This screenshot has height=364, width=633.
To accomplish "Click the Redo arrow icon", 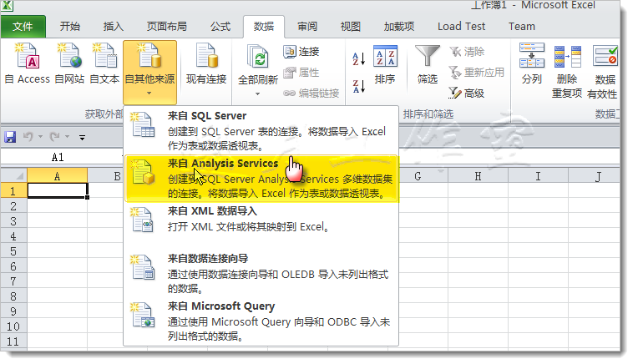I will tap(54, 137).
